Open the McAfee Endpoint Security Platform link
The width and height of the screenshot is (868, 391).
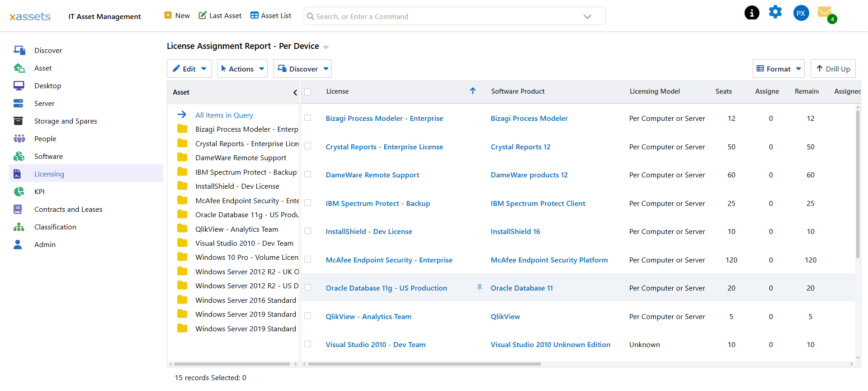[x=549, y=260]
